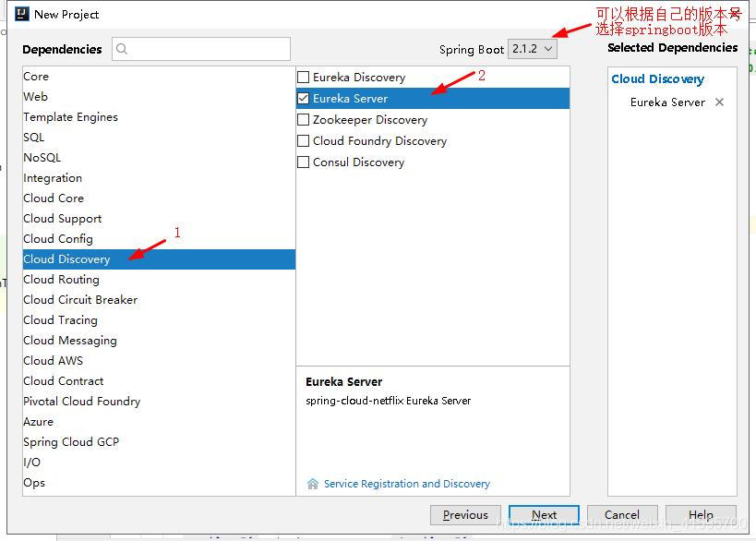Cancel the New Project dialog
This screenshot has height=541, width=756.
[622, 515]
